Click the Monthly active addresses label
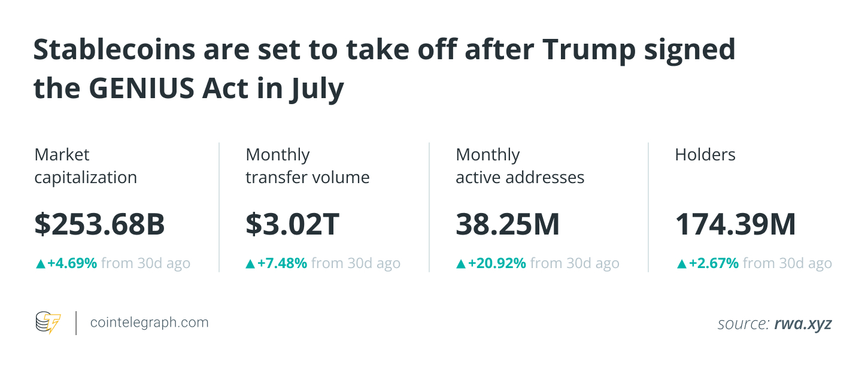The image size is (868, 371). pos(520,166)
